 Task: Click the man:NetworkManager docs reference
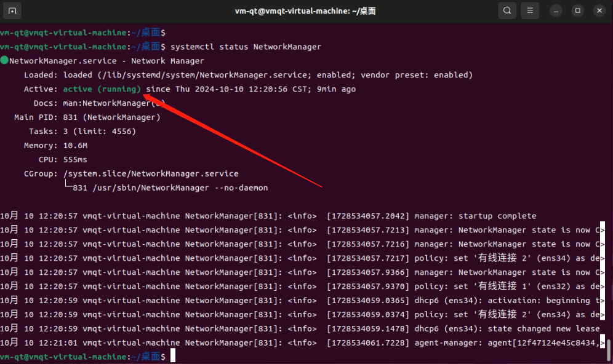[110, 103]
